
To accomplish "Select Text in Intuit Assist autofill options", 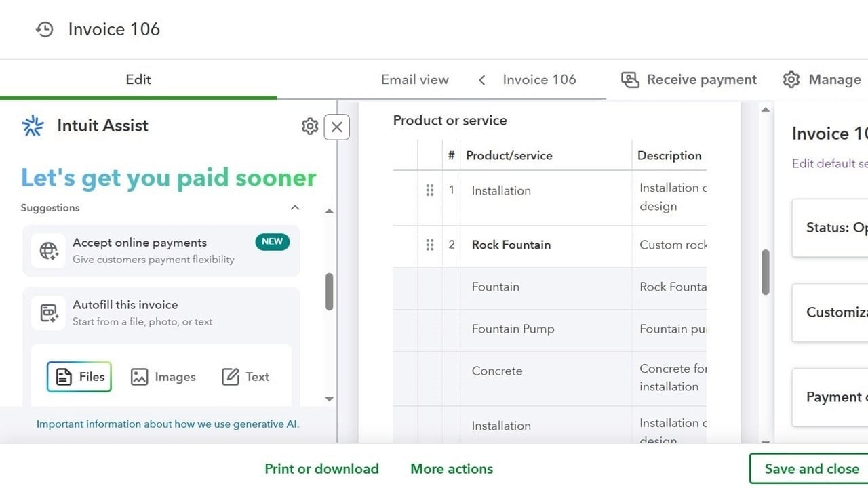I will (245, 376).
